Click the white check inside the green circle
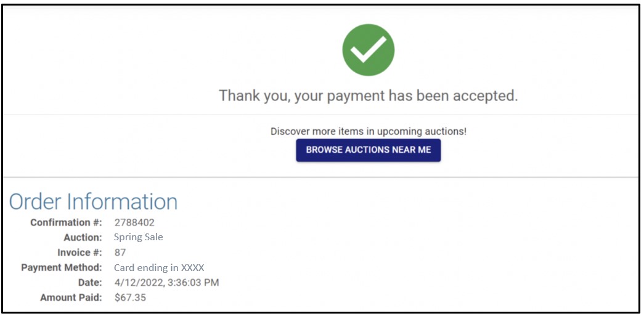 369,50
